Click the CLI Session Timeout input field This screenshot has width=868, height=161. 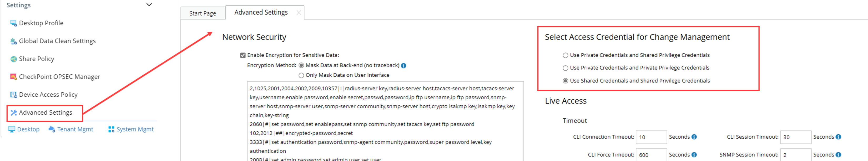click(795, 137)
